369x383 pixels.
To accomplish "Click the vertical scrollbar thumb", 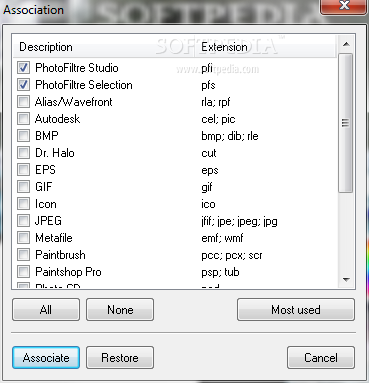I will [x=346, y=123].
